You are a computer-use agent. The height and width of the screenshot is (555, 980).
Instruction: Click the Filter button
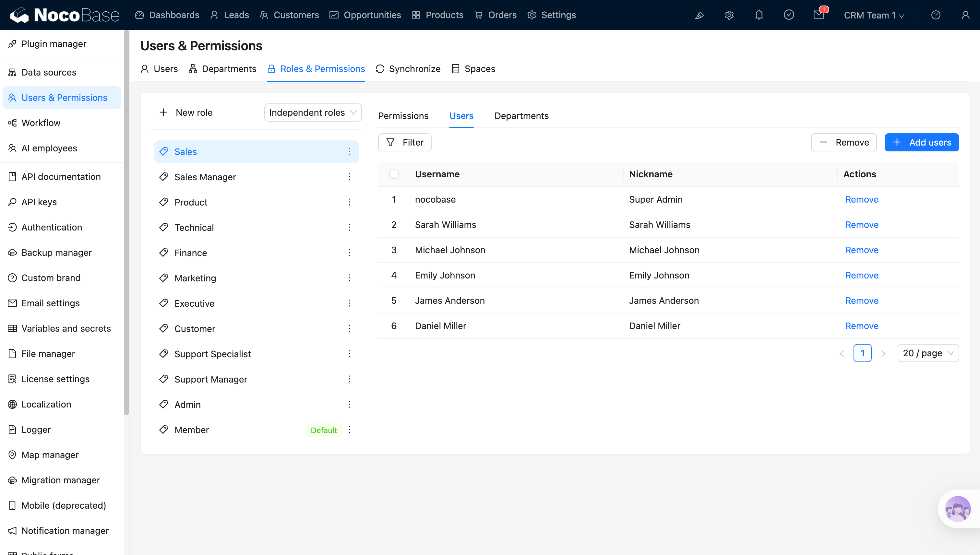coord(405,143)
